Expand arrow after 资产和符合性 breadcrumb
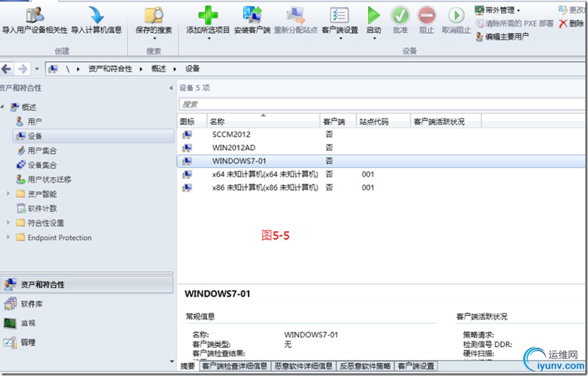588x376 pixels. (141, 69)
